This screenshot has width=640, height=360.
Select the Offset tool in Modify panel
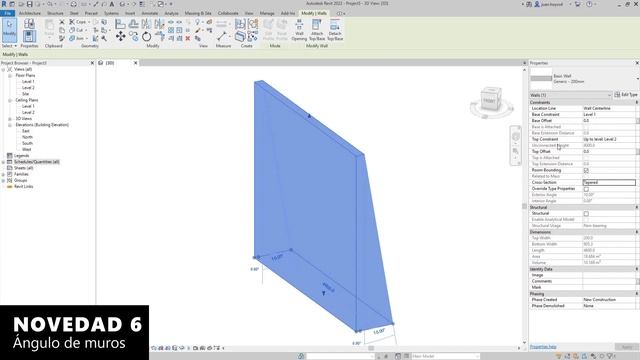133,24
